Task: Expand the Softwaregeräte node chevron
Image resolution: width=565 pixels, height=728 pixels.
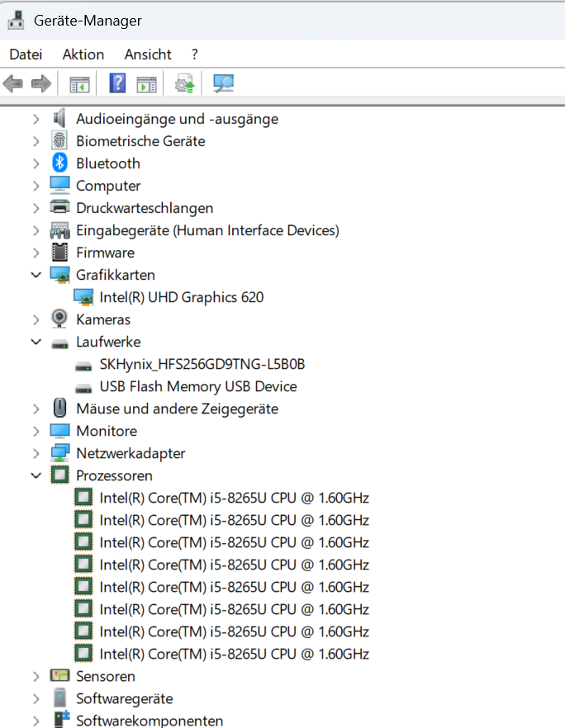Action: (36, 699)
